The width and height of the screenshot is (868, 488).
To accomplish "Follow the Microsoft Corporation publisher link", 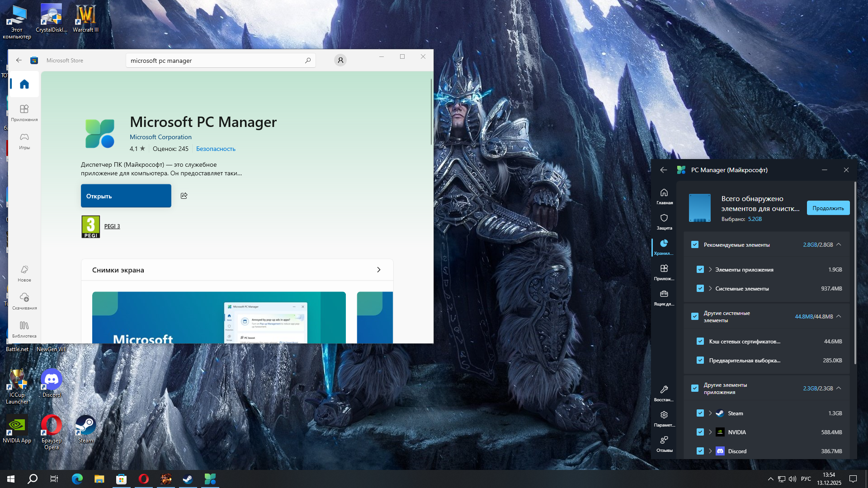I will click(160, 137).
